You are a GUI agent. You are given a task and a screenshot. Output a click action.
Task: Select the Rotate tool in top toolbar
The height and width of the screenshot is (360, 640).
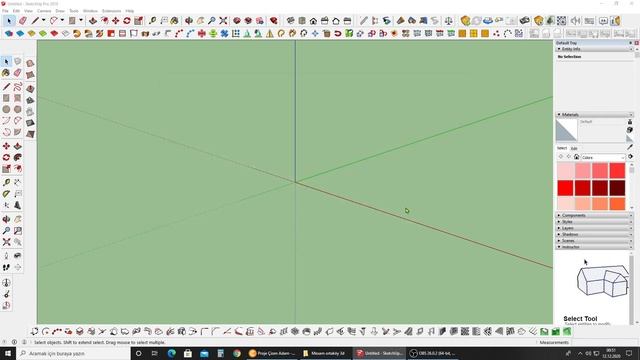coord(127,20)
